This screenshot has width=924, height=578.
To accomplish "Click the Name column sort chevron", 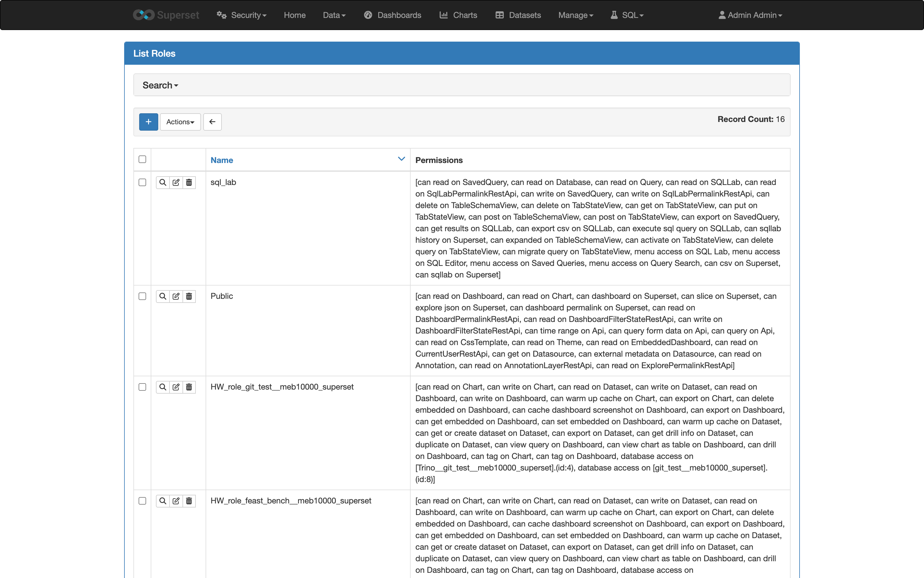I will [x=401, y=159].
